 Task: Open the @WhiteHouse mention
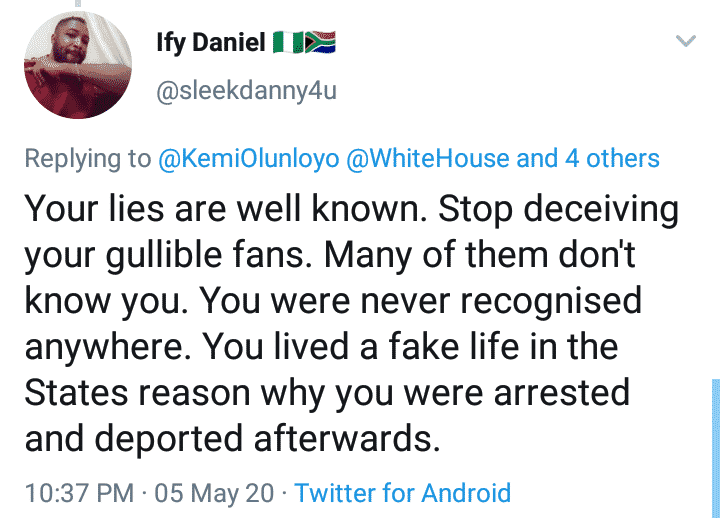[428, 159]
